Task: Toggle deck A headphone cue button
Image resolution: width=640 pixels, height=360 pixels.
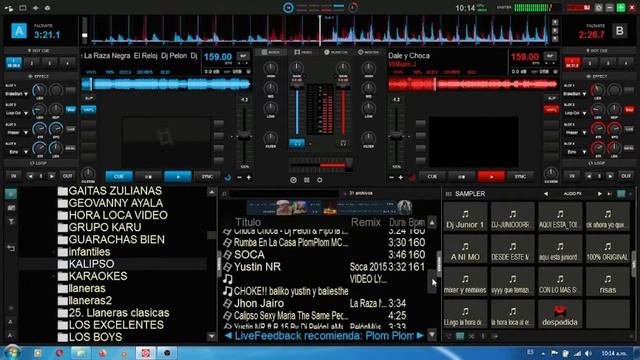Action: (297, 143)
